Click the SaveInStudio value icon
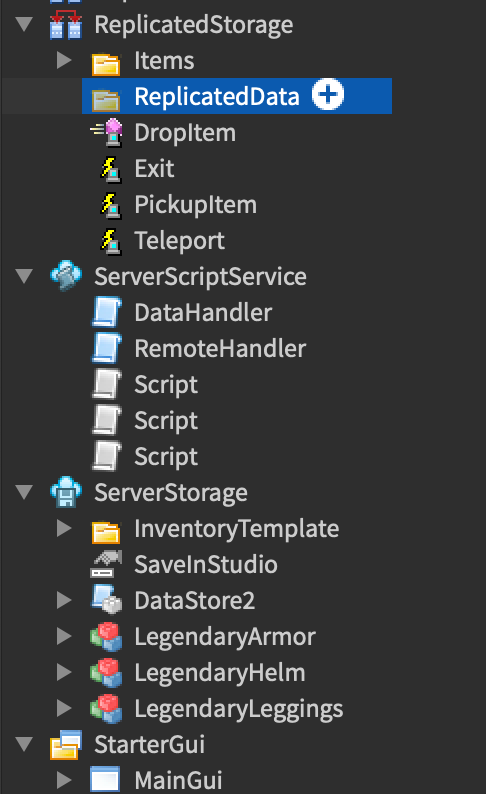The image size is (486, 794). [x=106, y=564]
